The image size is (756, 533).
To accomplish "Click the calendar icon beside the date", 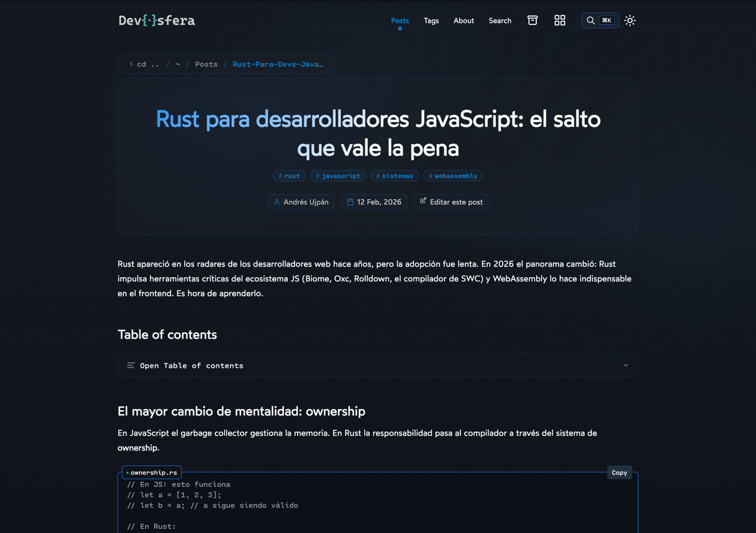I will pyautogui.click(x=350, y=202).
